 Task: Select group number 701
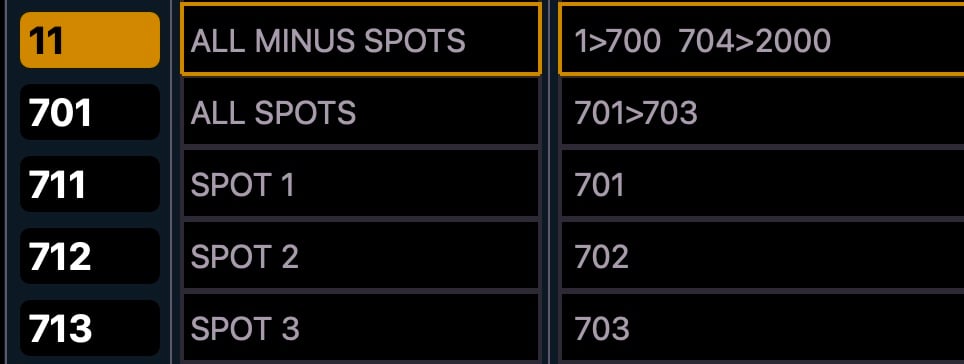(90, 112)
